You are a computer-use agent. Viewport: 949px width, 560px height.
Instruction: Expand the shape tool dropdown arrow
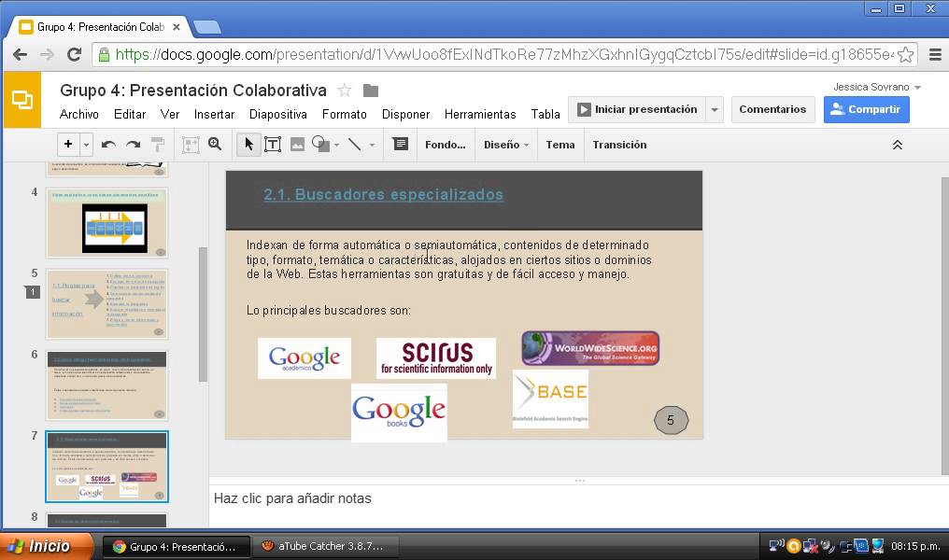coord(336,146)
